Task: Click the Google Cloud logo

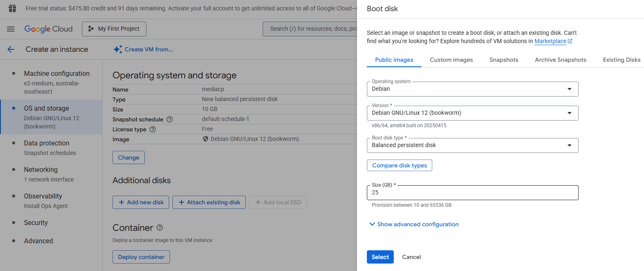Action: point(48,29)
